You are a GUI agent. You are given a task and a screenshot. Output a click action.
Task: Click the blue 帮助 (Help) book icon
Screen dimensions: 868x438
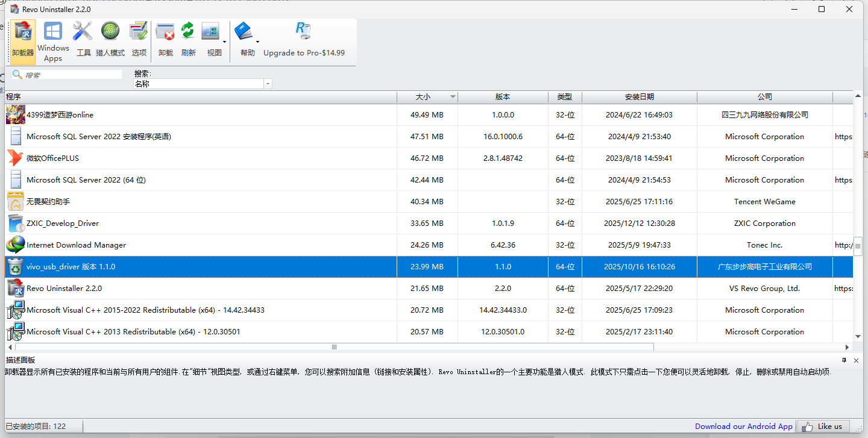tap(244, 31)
